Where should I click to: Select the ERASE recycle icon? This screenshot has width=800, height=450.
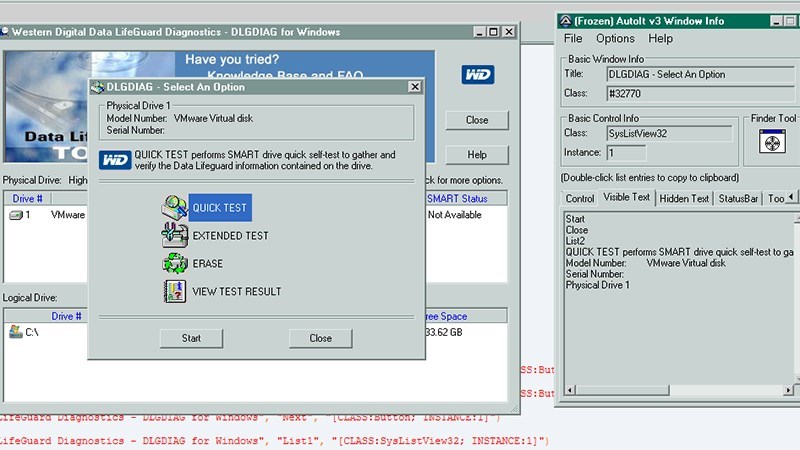coord(174,263)
